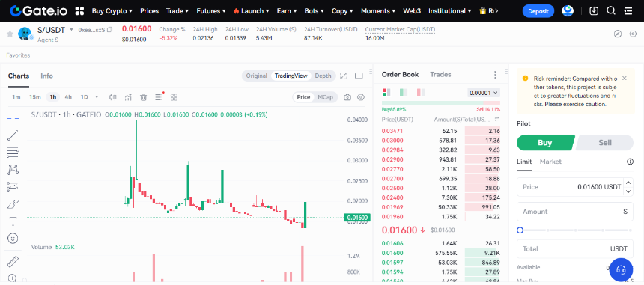Screen dimensions: 644x285
Task: Open the compass guide icon
Action: 618,34
